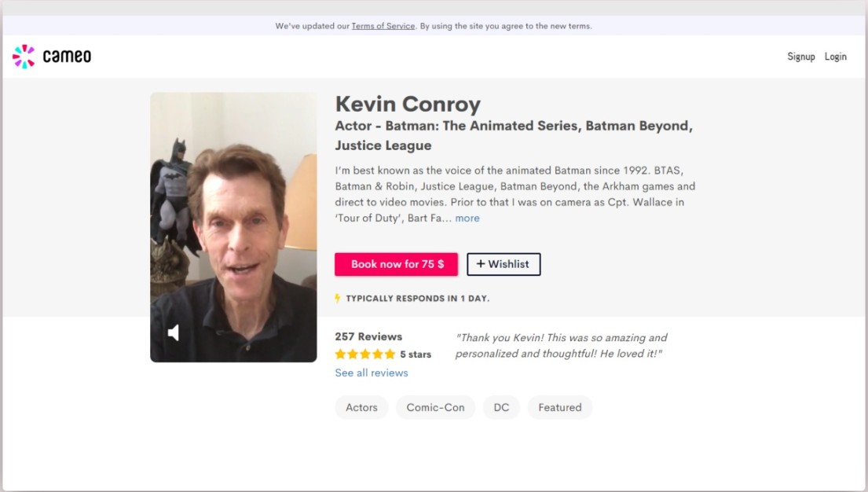Mute the video with speaker icon
The image size is (868, 492).
[174, 333]
